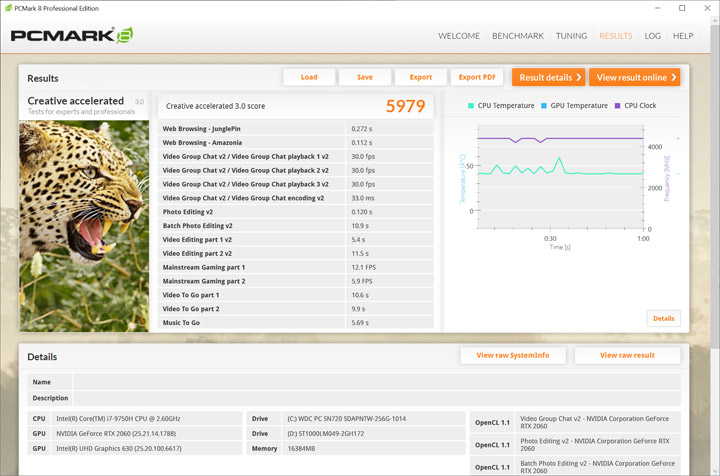The image size is (720, 476).
Task: Click the PCMark 8 logo
Action: 72,35
